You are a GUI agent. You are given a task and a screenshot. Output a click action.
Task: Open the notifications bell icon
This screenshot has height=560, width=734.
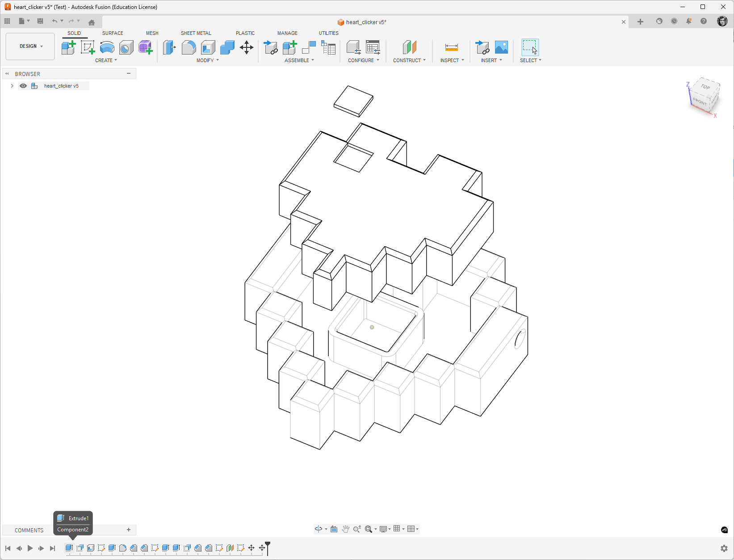[x=689, y=21]
